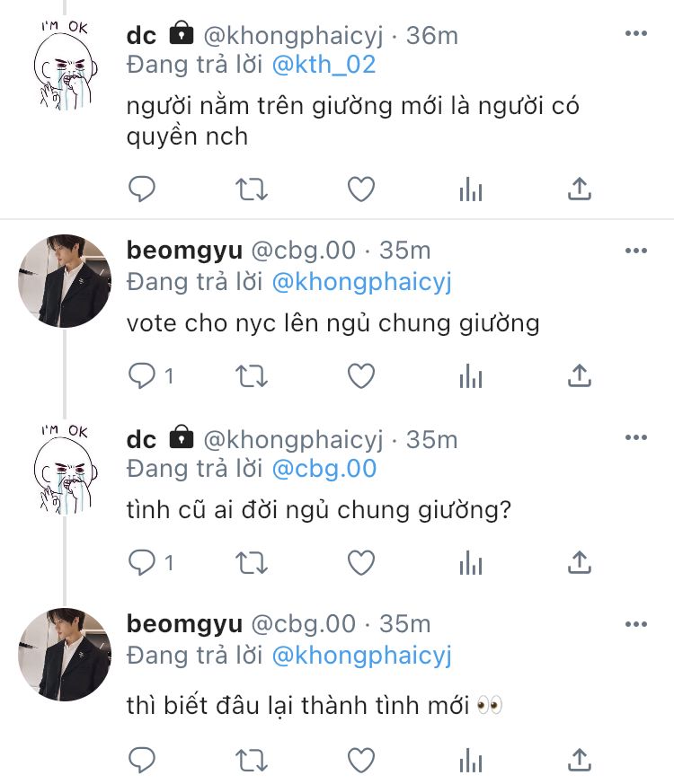Reply to dc's first tweet about giường
This screenshot has width=674, height=784.
pos(142,189)
